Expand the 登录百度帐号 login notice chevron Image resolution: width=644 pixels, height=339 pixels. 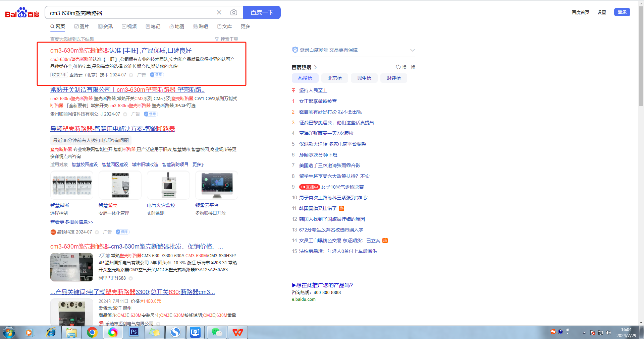pyautogui.click(x=412, y=50)
